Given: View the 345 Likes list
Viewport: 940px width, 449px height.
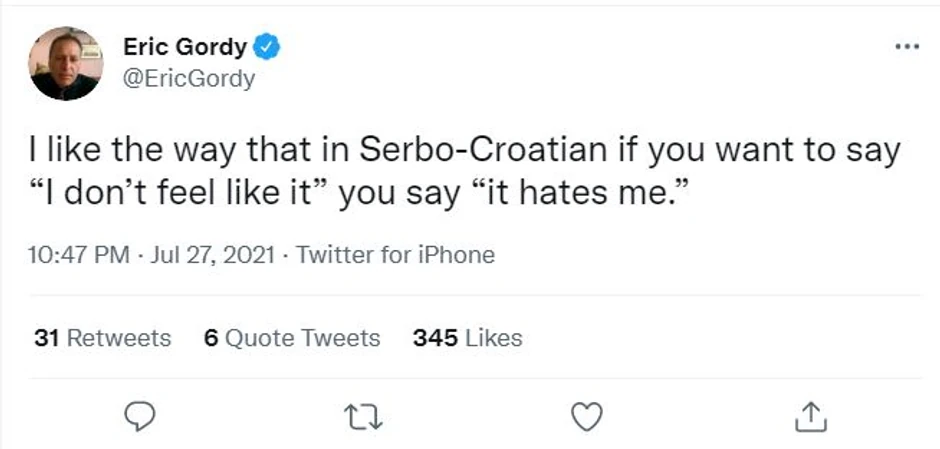Looking at the screenshot, I should click(467, 338).
